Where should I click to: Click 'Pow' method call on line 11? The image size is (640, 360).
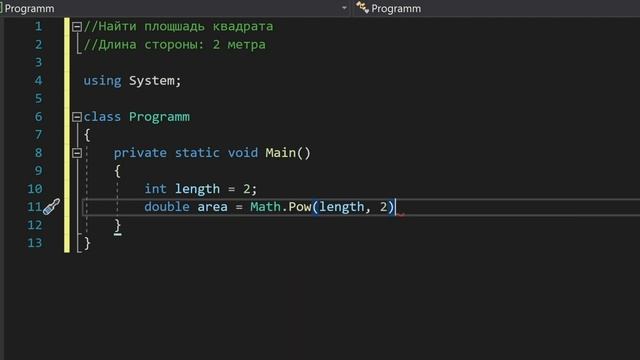(x=300, y=207)
